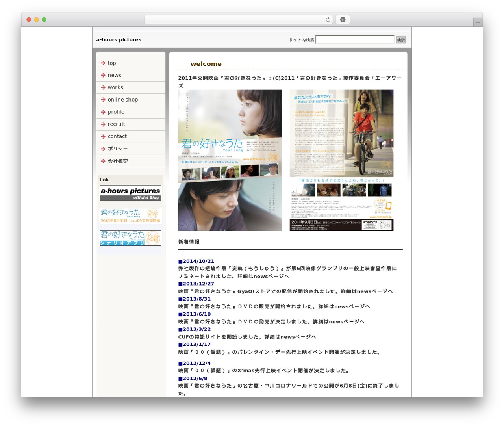Click the red arrow beside ポリシー

103,149
